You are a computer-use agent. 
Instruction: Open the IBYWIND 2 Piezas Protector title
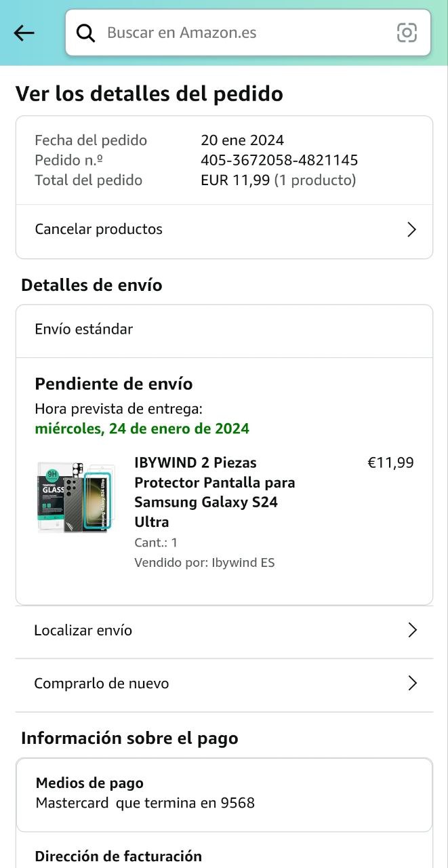coord(214,492)
